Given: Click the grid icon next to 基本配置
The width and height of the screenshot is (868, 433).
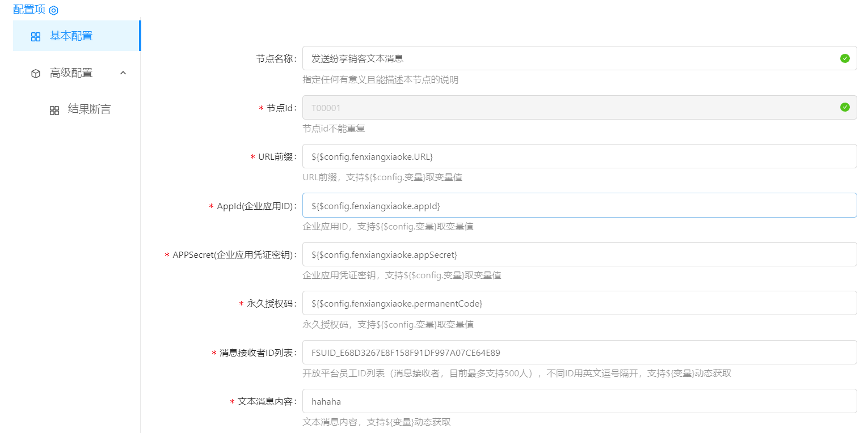Looking at the screenshot, I should pos(36,37).
